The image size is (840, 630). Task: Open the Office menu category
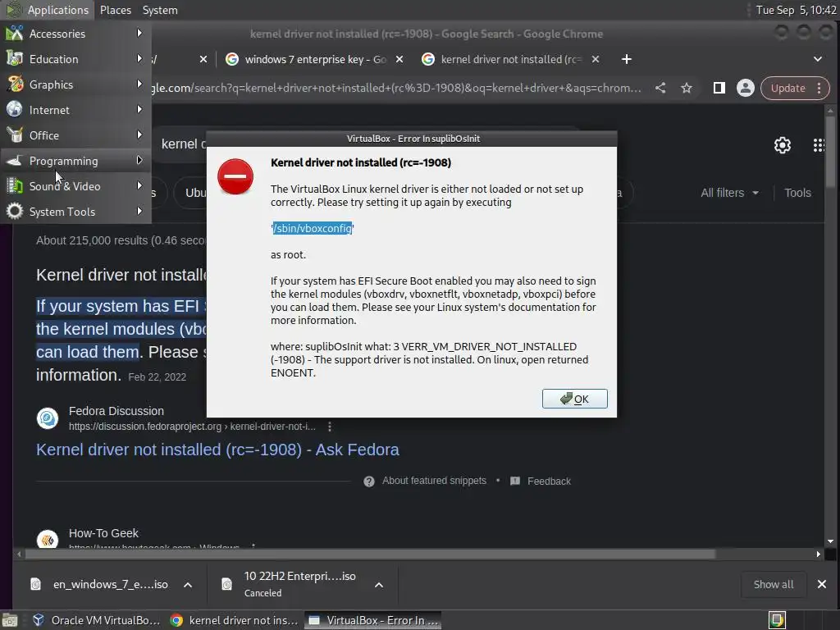click(75, 135)
